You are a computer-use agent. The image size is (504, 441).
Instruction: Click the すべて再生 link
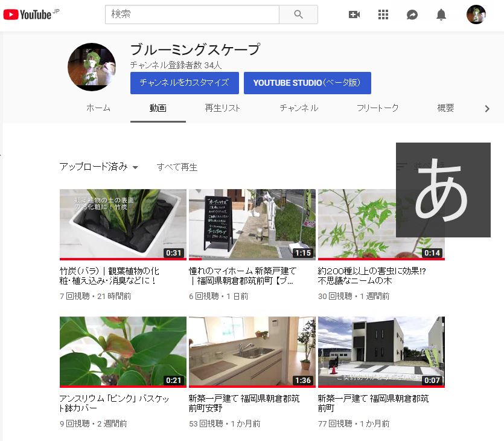click(x=177, y=167)
